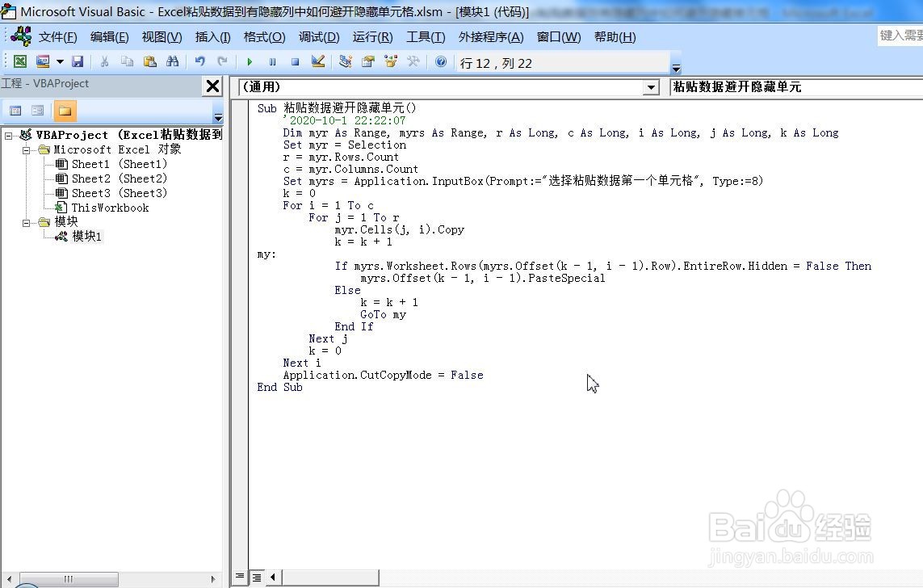Undo the last edit
Screen dimensions: 923x588
[x=200, y=61]
